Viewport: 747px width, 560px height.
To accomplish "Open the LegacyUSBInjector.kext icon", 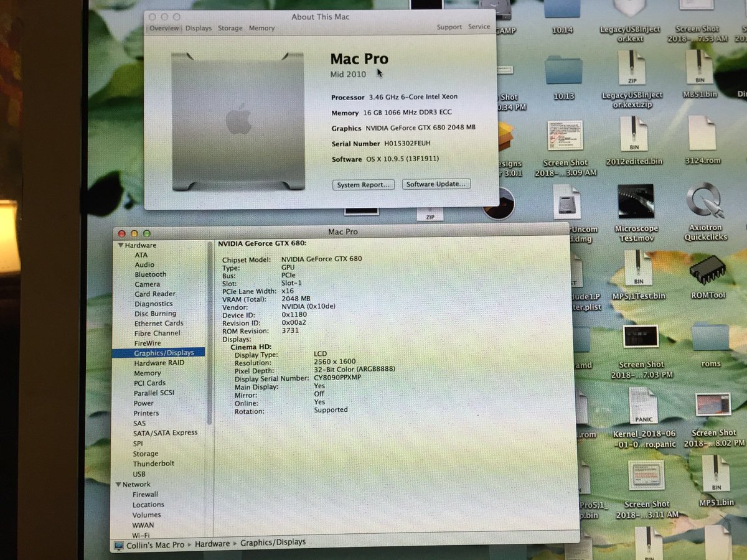I will 631,8.
